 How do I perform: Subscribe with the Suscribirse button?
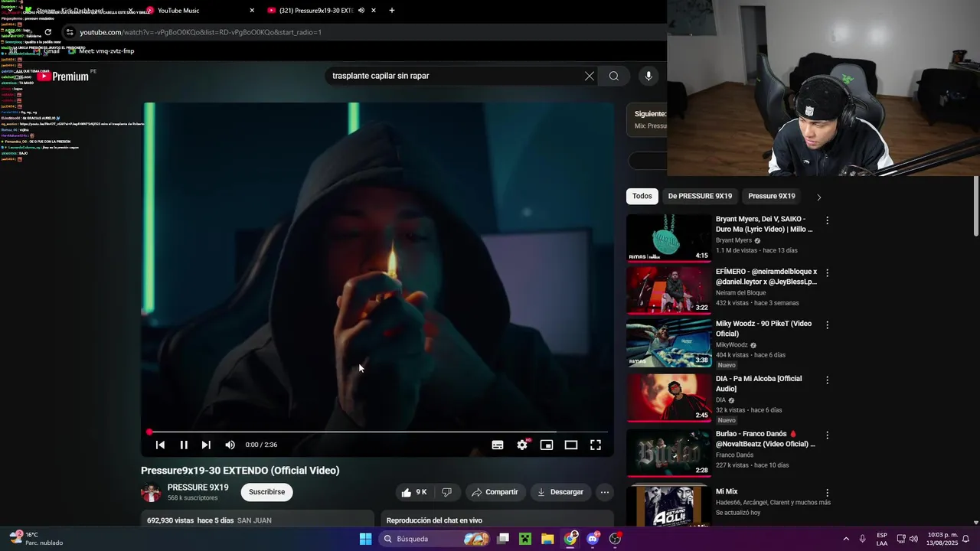[266, 492]
